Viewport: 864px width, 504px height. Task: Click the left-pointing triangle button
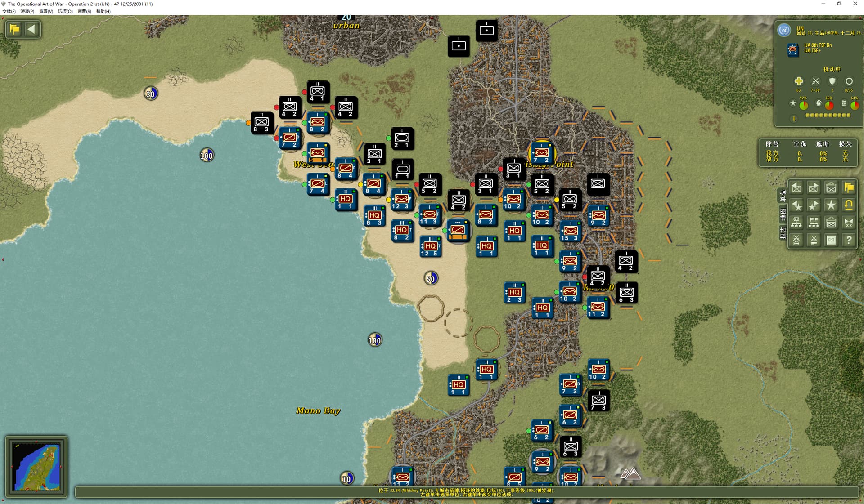[31, 29]
